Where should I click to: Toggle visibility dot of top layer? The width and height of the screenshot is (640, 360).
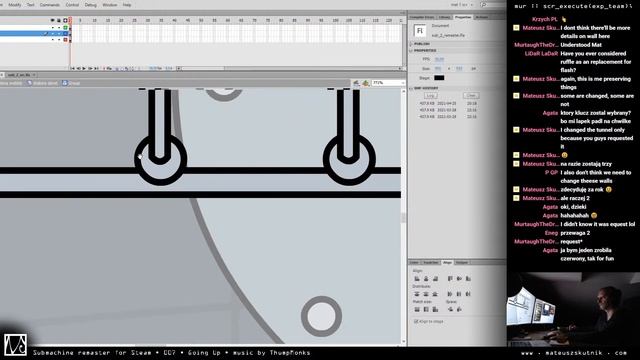tap(52, 27)
